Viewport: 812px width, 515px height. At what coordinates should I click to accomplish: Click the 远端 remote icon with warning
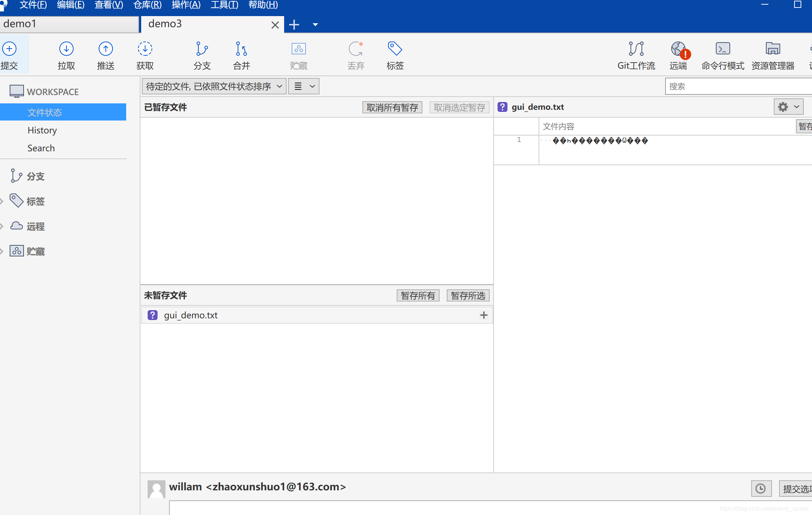[678, 55]
